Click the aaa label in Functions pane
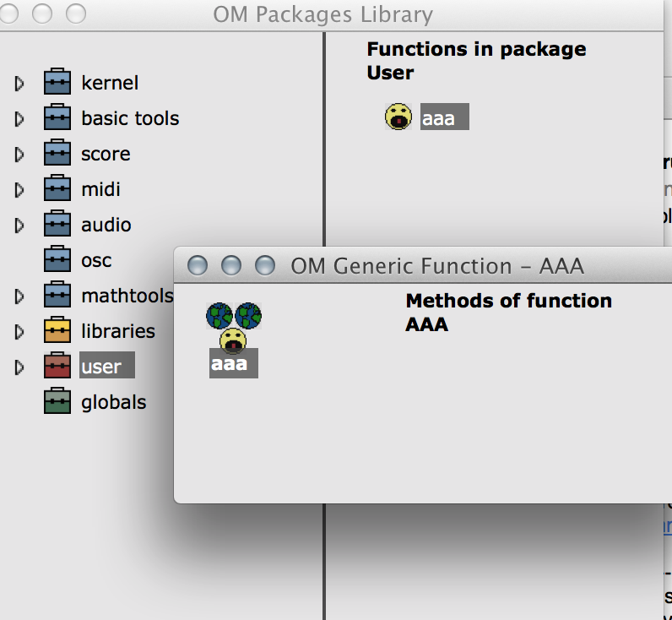 pos(444,117)
